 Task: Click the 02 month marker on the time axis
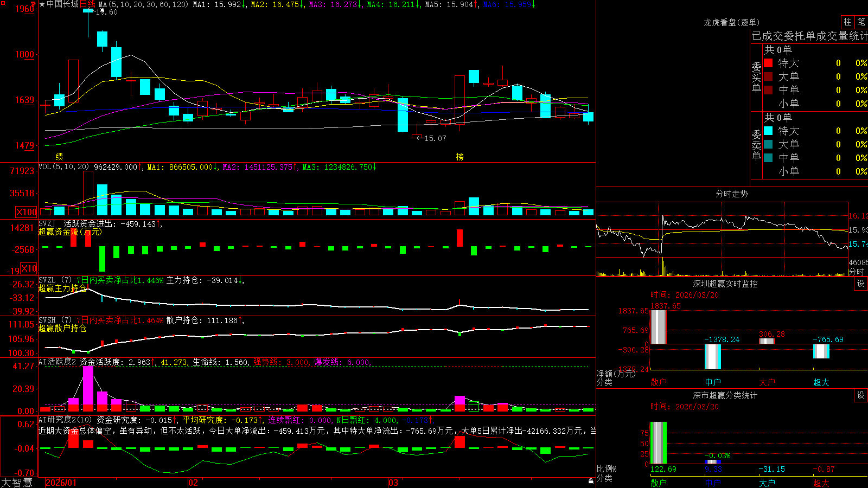pos(193,483)
